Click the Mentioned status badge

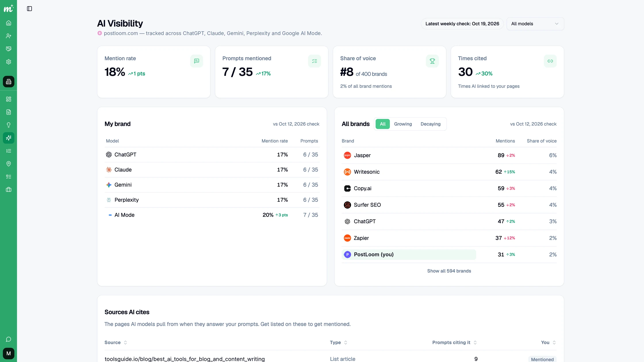[542, 359]
